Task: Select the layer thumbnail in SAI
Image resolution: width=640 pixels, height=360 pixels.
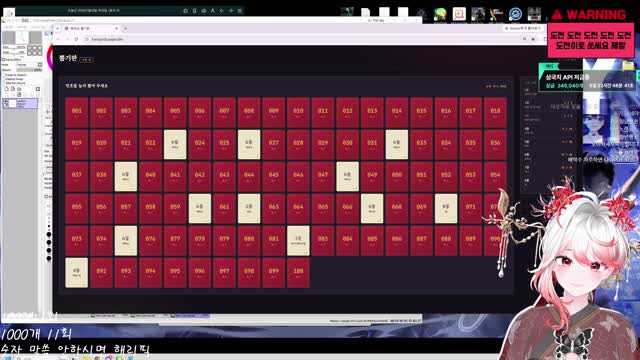Action: pyautogui.click(x=13, y=104)
